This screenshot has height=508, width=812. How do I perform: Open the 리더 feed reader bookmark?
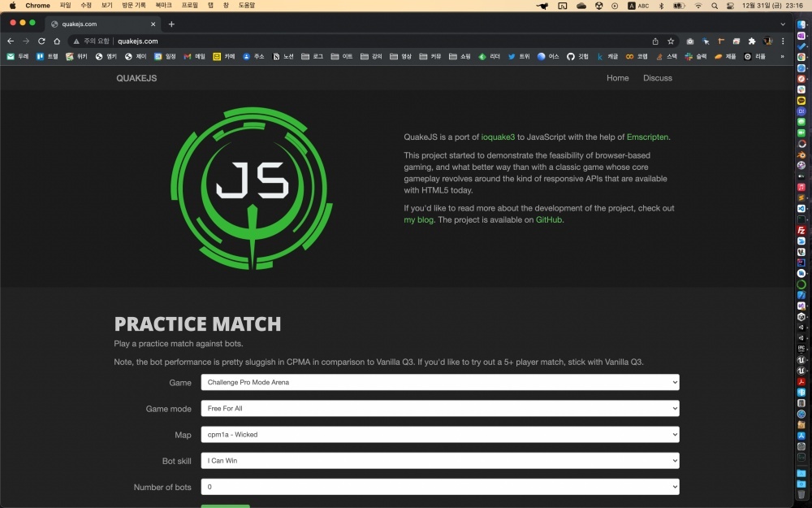(490, 57)
